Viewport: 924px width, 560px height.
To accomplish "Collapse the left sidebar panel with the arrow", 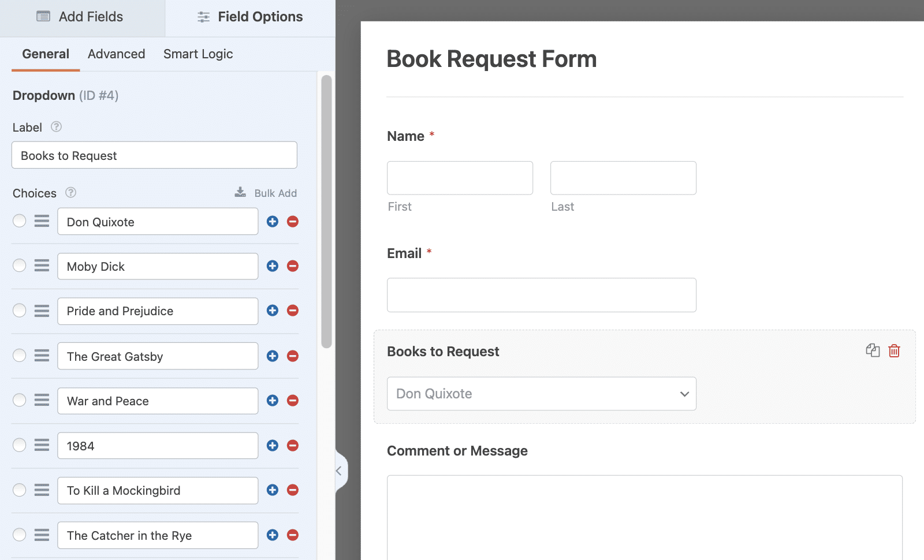I will (340, 471).
